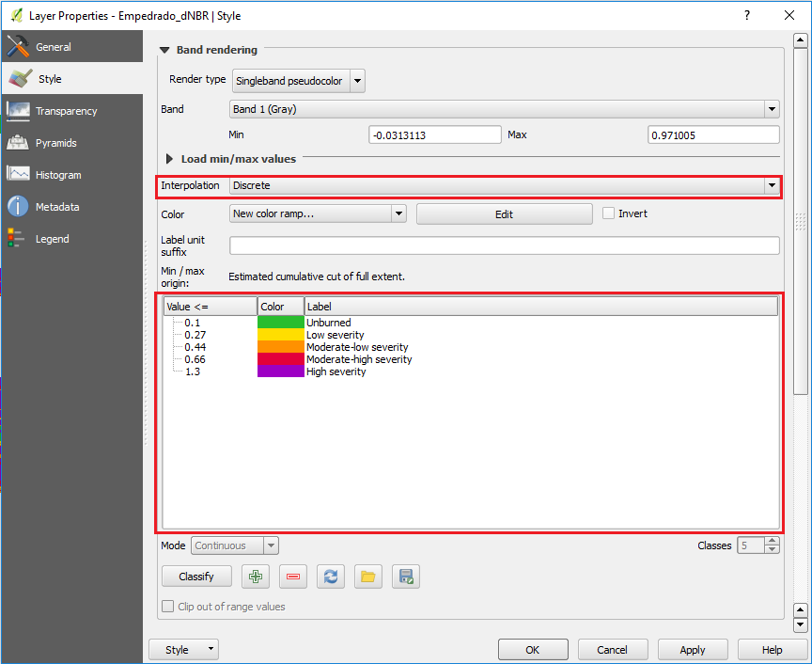Open the Interpolation Discrete dropdown
This screenshot has height=664, width=812.
coord(505,185)
